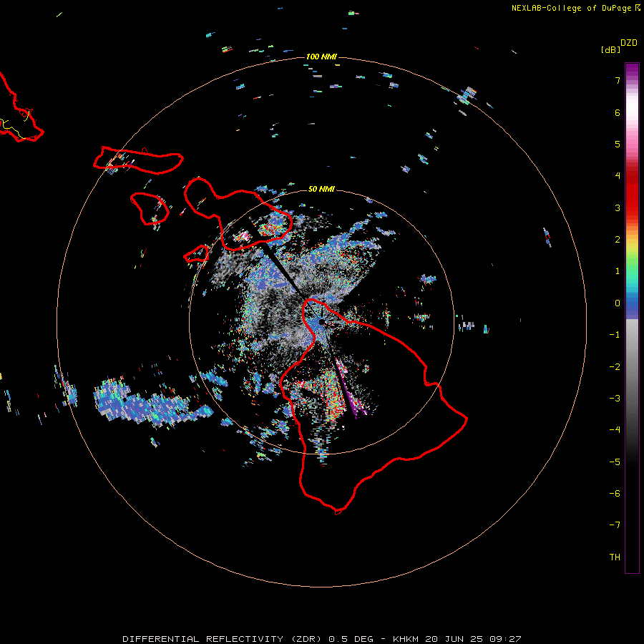Click the 50 NMI range ring label
The image size is (644, 644).
coord(321,189)
